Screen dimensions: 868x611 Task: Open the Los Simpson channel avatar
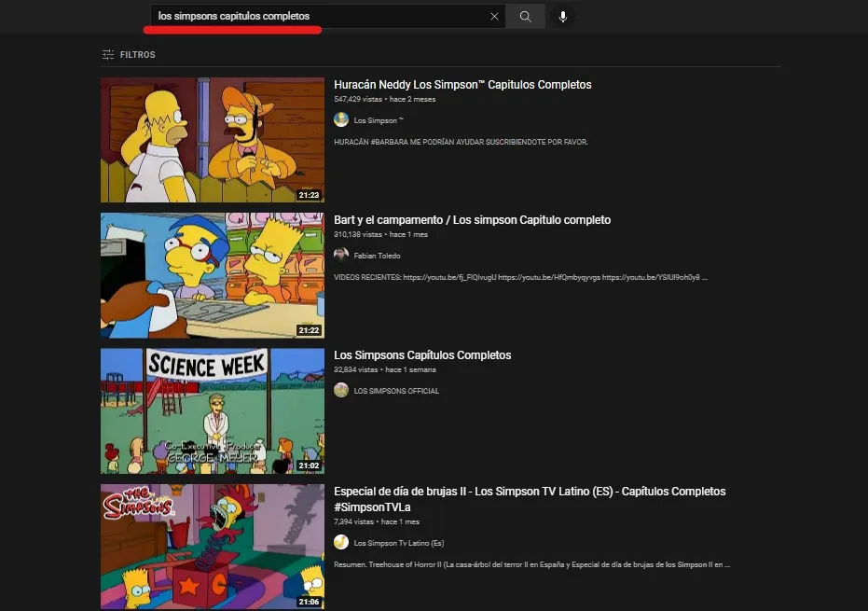coord(341,119)
